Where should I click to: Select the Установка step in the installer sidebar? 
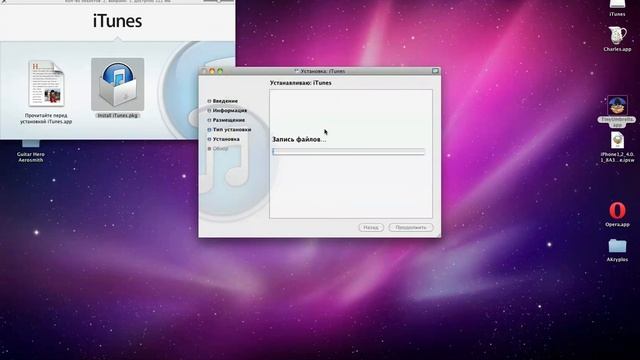(x=224, y=139)
